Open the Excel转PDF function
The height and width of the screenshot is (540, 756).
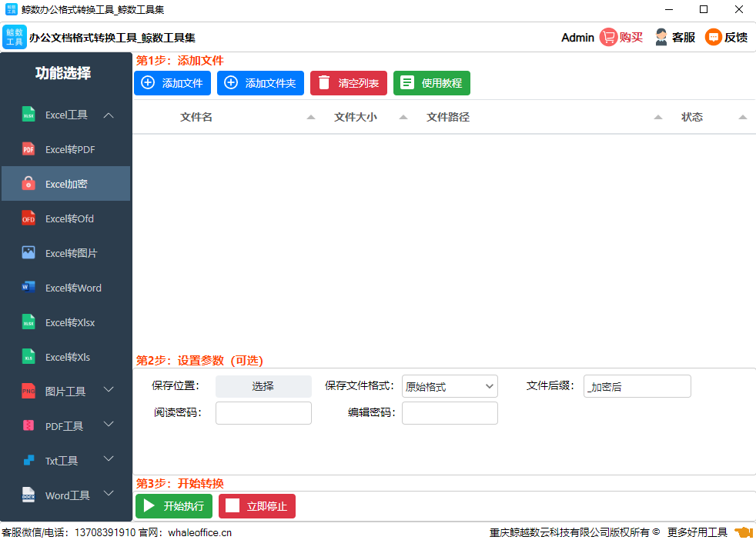click(x=66, y=149)
